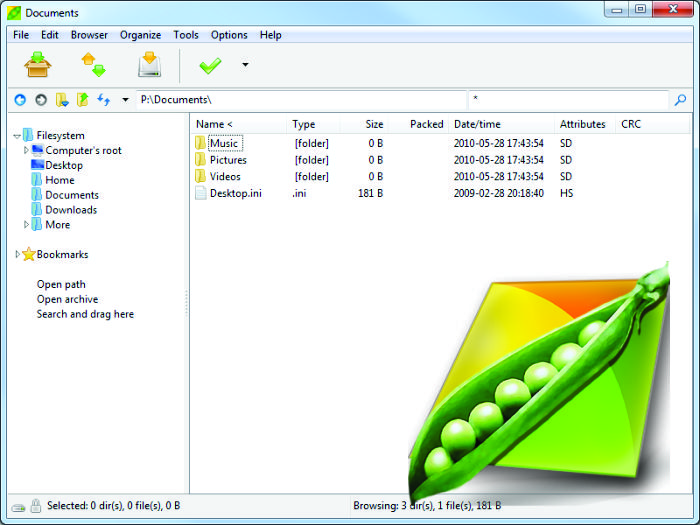
Task: Select More in the tree
Action: [x=58, y=225]
